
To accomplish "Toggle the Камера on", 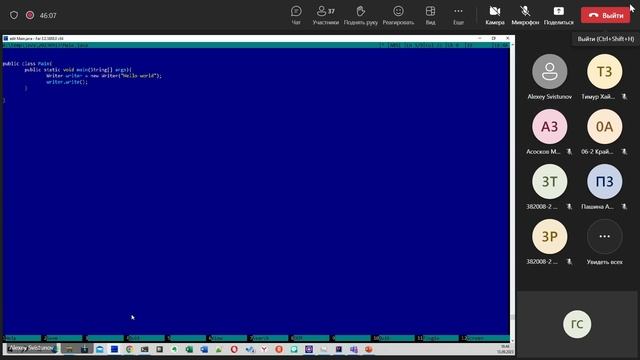I will coord(495,16).
